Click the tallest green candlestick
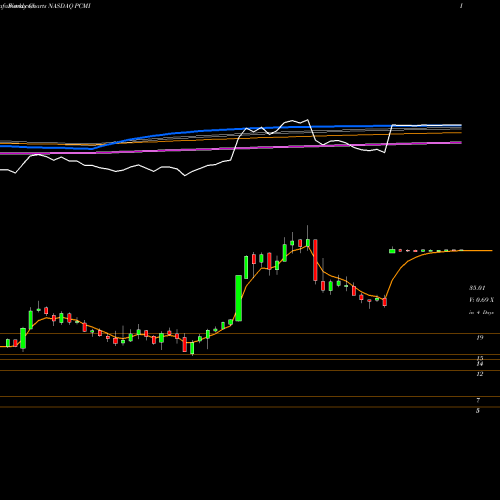Screen dimensions: 500x500 [x=238, y=298]
